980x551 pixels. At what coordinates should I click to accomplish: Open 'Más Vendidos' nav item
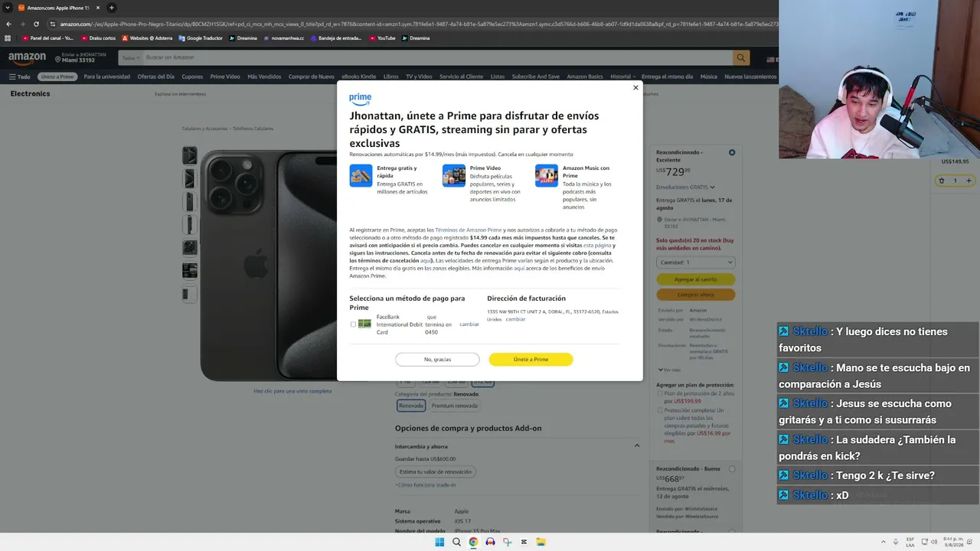coord(264,77)
